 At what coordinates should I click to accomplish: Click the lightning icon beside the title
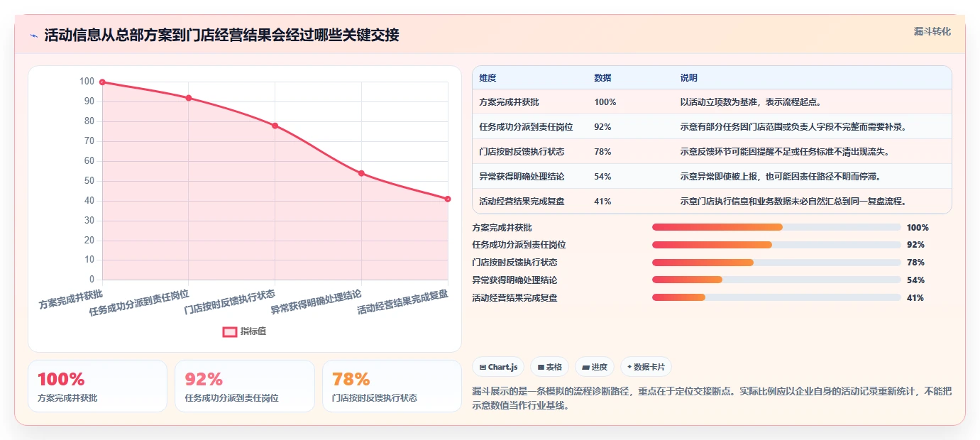(x=33, y=35)
